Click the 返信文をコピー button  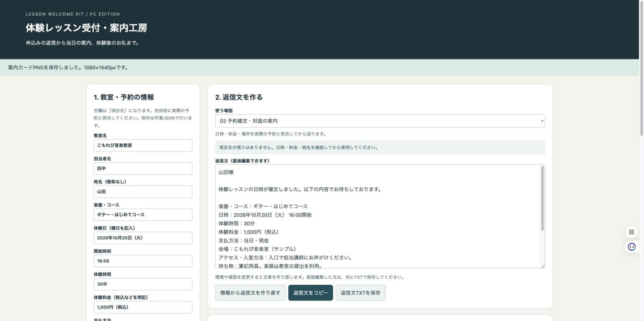click(x=311, y=293)
